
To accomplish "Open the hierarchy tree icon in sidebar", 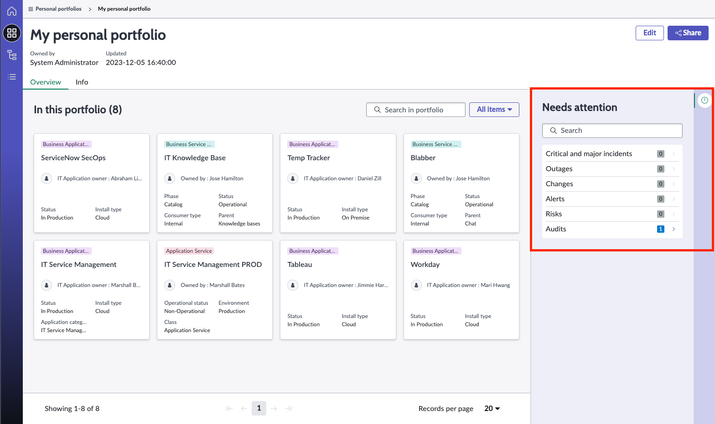I will 11,55.
